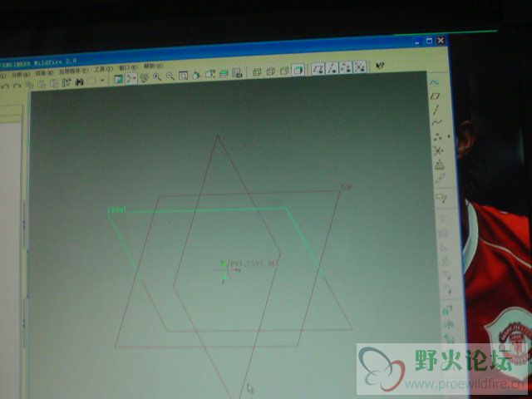This screenshot has height=399, width=532.
Task: Open the 应用程序(P) menu
Action: pyautogui.click(x=74, y=71)
